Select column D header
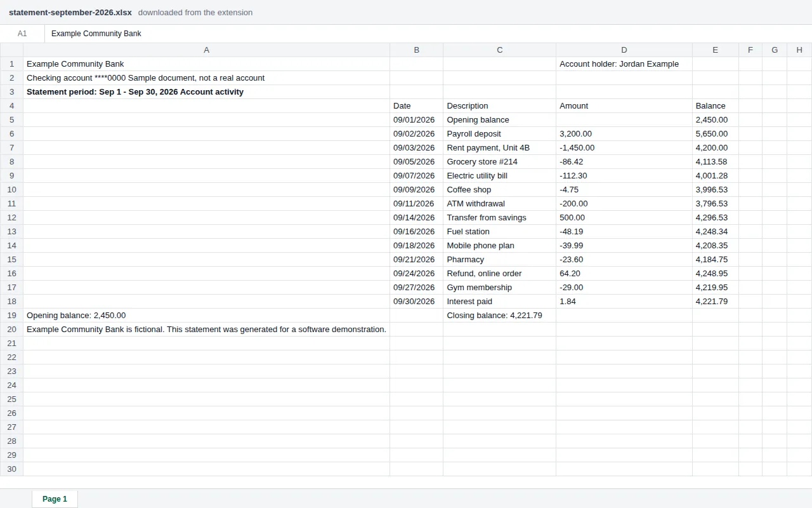This screenshot has height=508, width=812. pyautogui.click(x=624, y=50)
